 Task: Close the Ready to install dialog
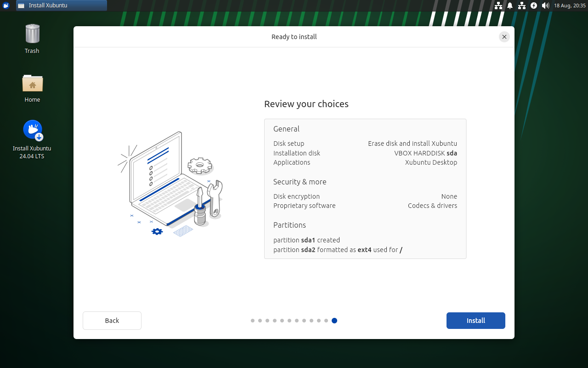click(x=504, y=37)
